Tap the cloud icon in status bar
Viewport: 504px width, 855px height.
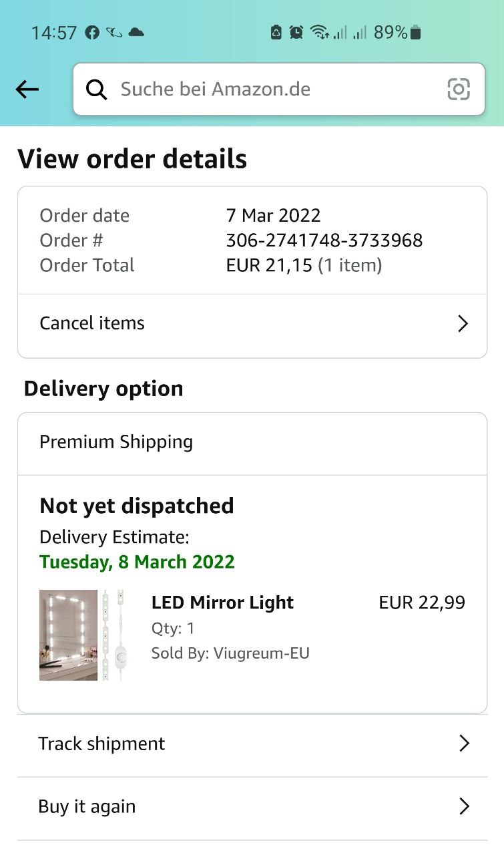click(x=136, y=32)
